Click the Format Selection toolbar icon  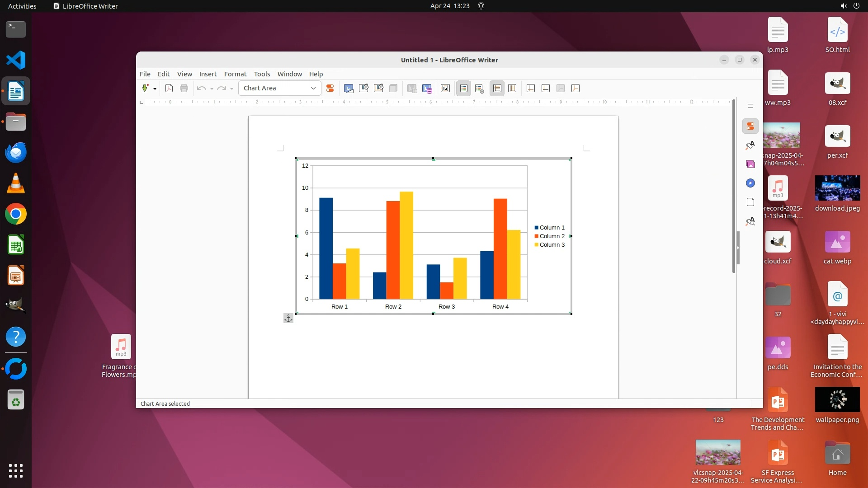(330, 88)
